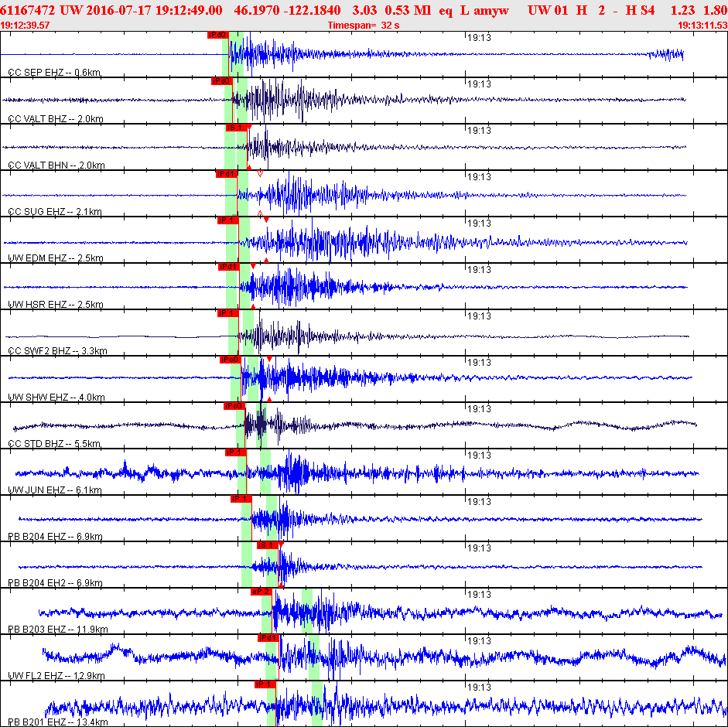This screenshot has height=727, width=728.
Task: Select the 'UW SHW EHZ -- 4.0km' label
Action: (56, 398)
